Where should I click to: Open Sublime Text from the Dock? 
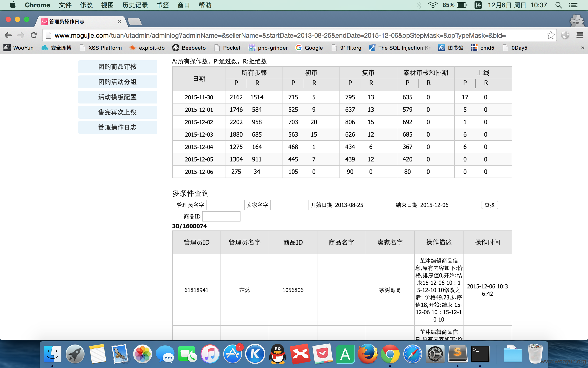458,354
